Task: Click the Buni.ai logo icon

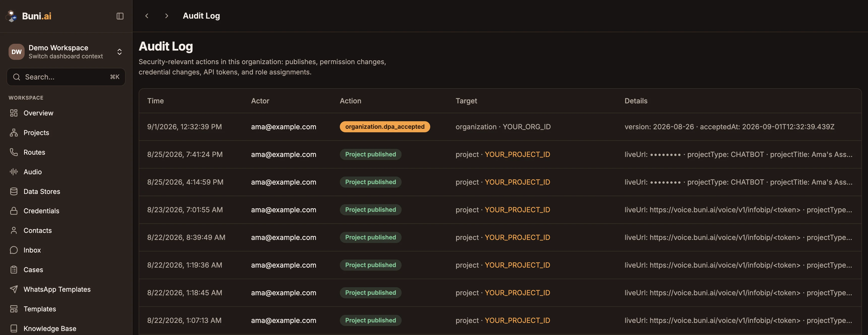Action: coord(12,16)
